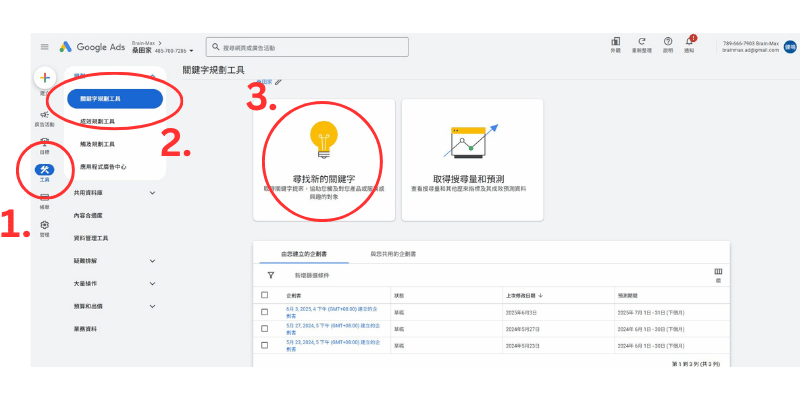The height and width of the screenshot is (400, 800).
Task: Click the pencil edit icon next to 桑田家
Action: coord(278,82)
